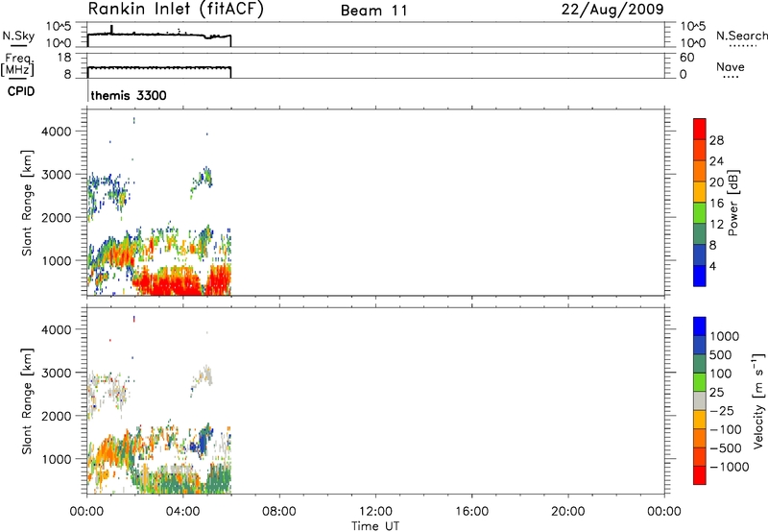The height and width of the screenshot is (532, 768).
Task: Click the 'Beam 11' header label
Action: 374,11
